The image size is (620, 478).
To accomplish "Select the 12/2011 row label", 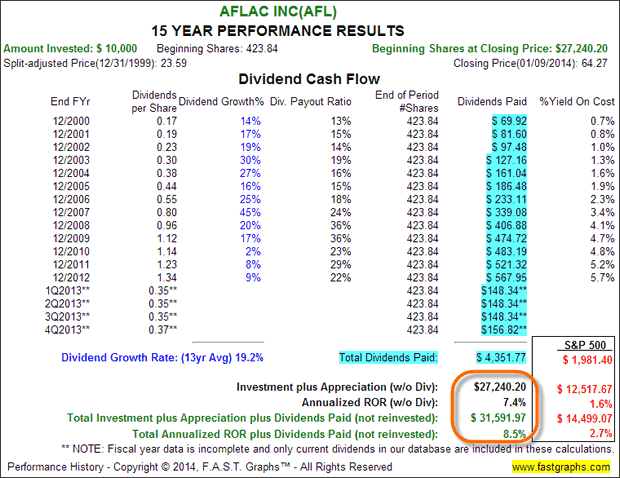I will (x=71, y=265).
